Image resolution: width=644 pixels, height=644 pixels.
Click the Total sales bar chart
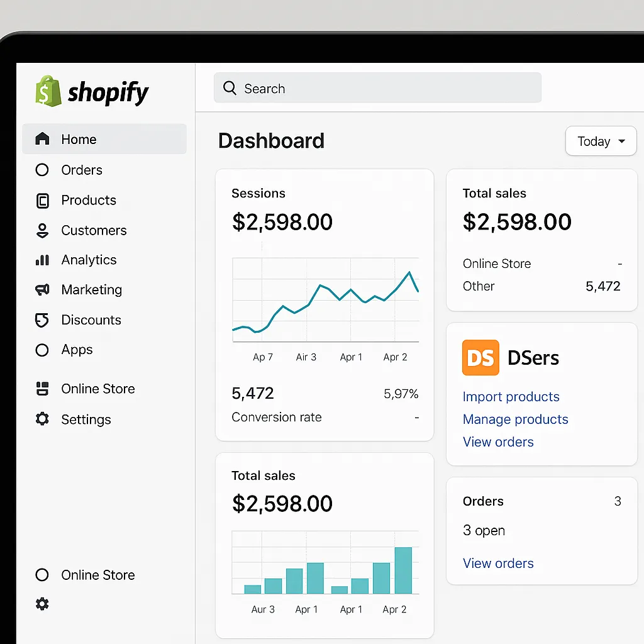326,562
